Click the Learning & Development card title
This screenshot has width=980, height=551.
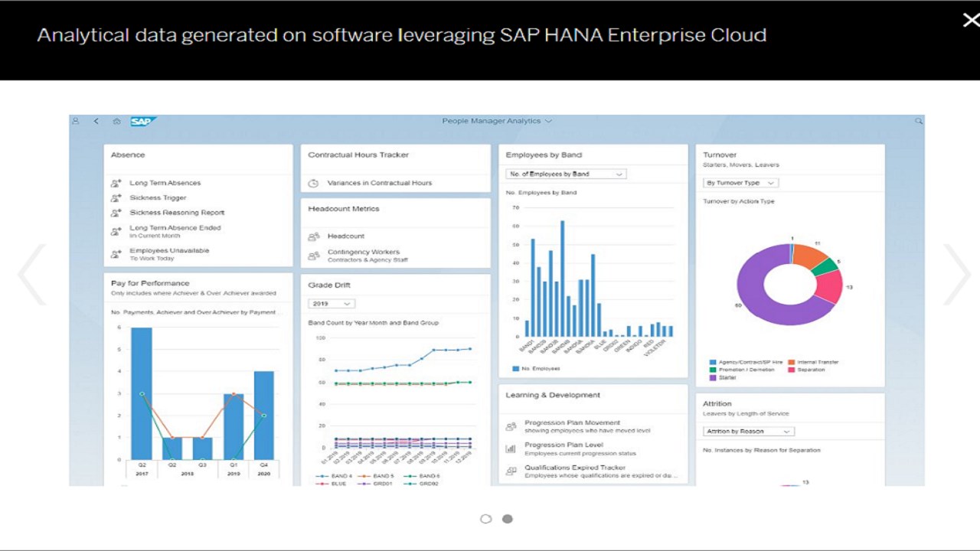553,395
